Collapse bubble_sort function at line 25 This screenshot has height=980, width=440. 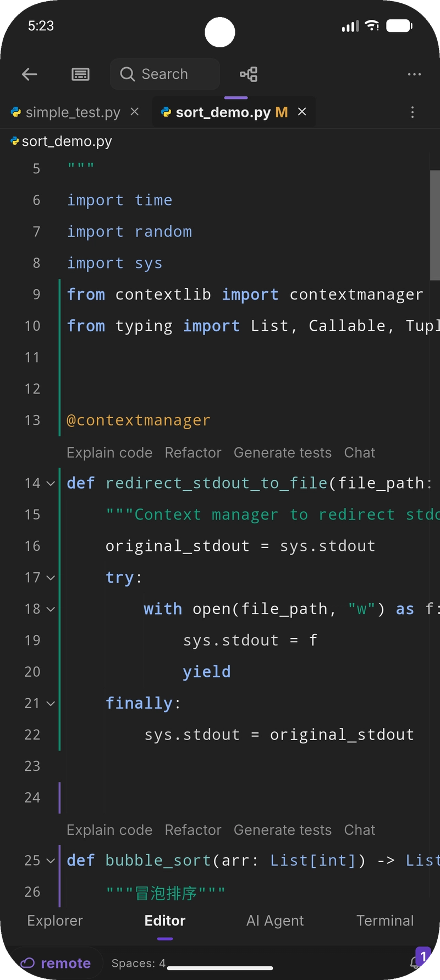[51, 861]
